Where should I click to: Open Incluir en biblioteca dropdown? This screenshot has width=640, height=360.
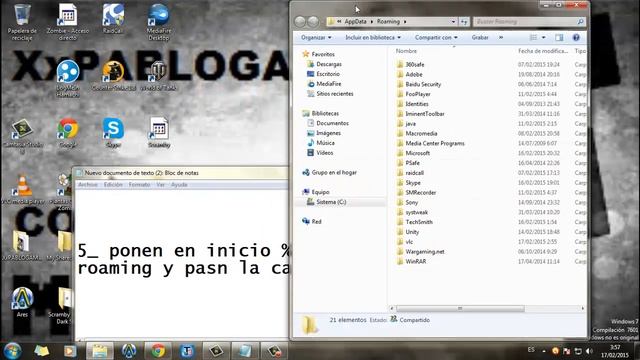click(x=373, y=38)
